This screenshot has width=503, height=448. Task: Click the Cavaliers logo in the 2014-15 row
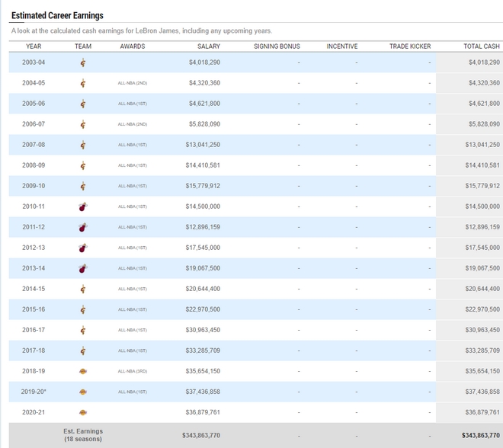pyautogui.click(x=83, y=289)
